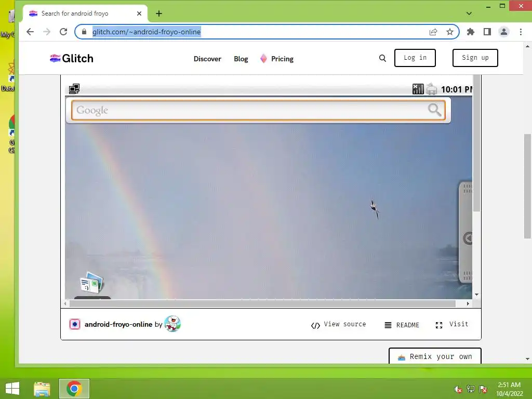
Task: Close the Search for android froyo tab
Action: (139, 14)
